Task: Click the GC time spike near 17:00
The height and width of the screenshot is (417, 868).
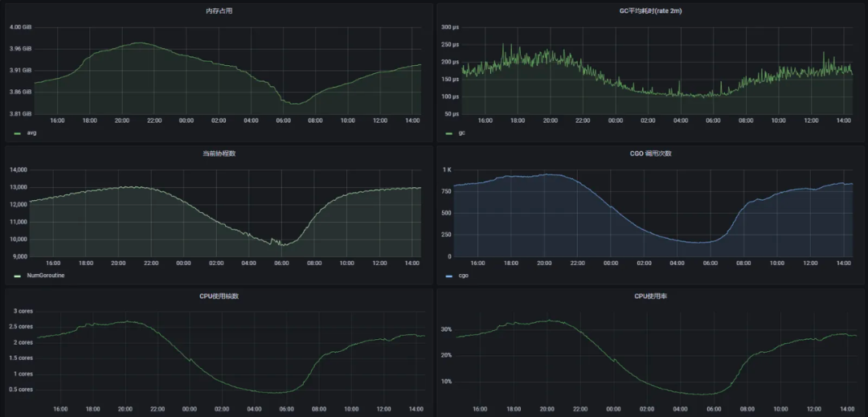Action: click(503, 45)
